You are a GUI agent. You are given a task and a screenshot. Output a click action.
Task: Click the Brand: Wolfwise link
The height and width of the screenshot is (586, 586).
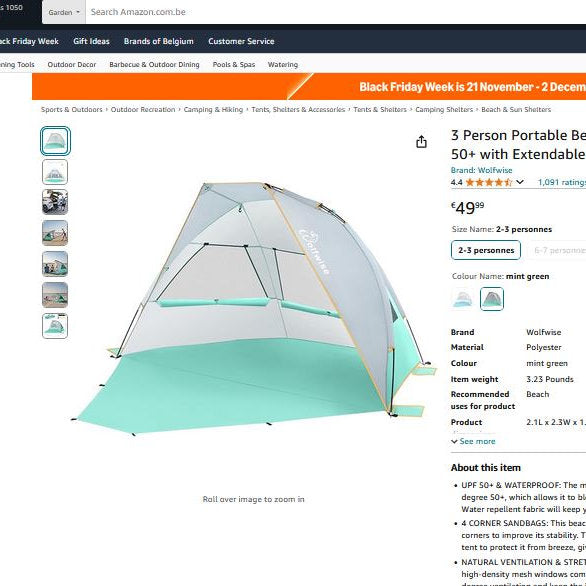click(481, 170)
